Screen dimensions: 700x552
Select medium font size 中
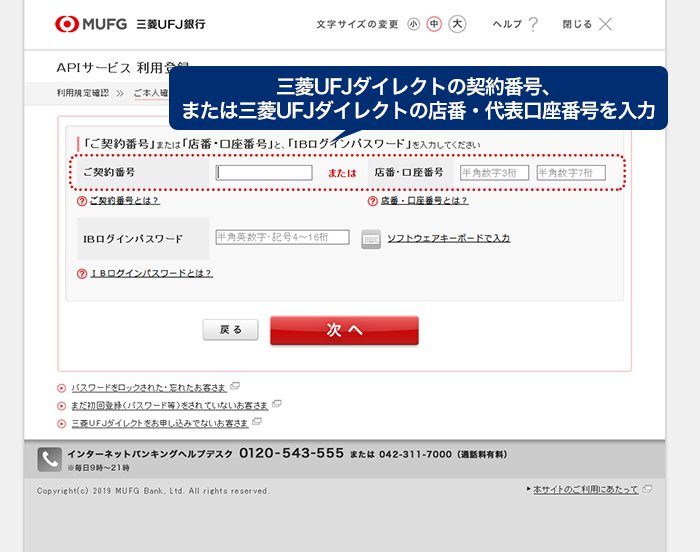(x=434, y=24)
